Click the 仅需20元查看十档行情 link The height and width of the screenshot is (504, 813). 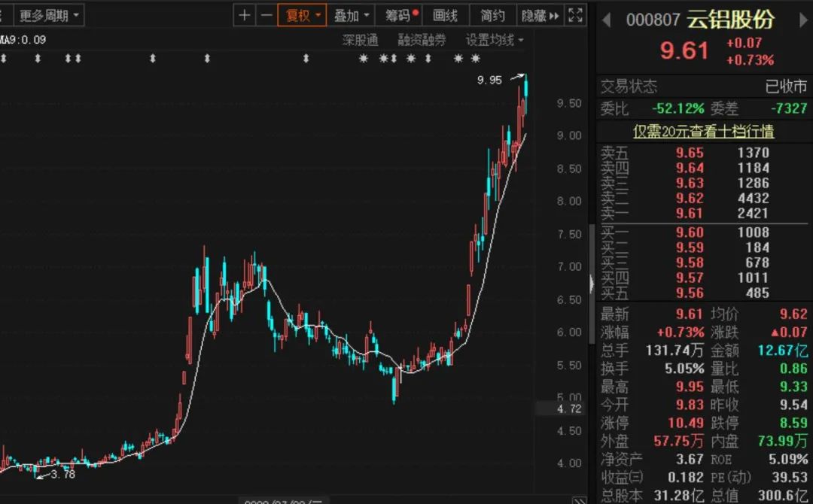coord(703,132)
